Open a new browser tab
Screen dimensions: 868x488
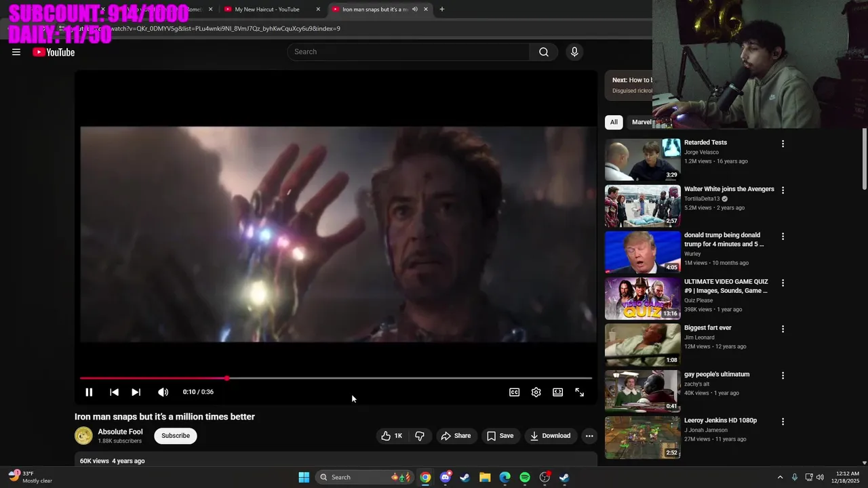(x=442, y=9)
